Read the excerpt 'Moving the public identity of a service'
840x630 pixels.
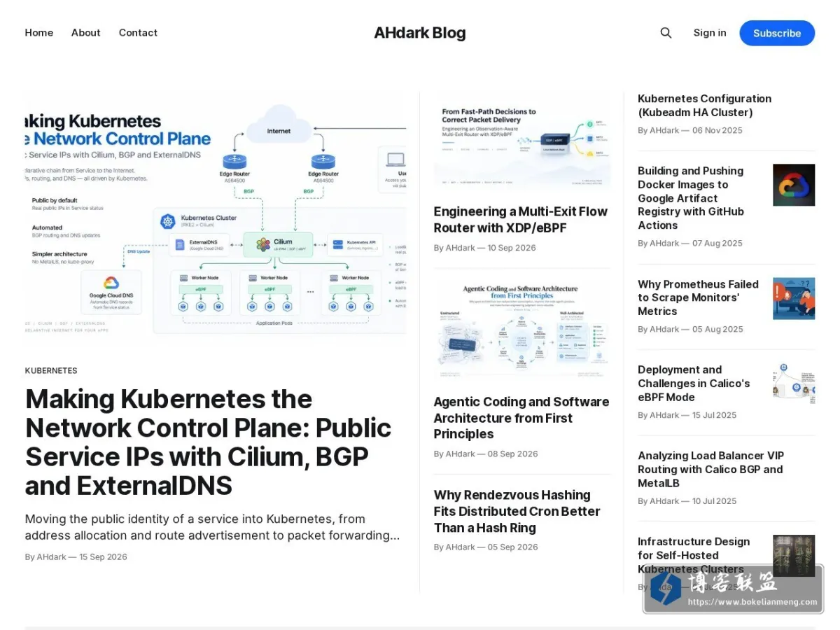(213, 527)
